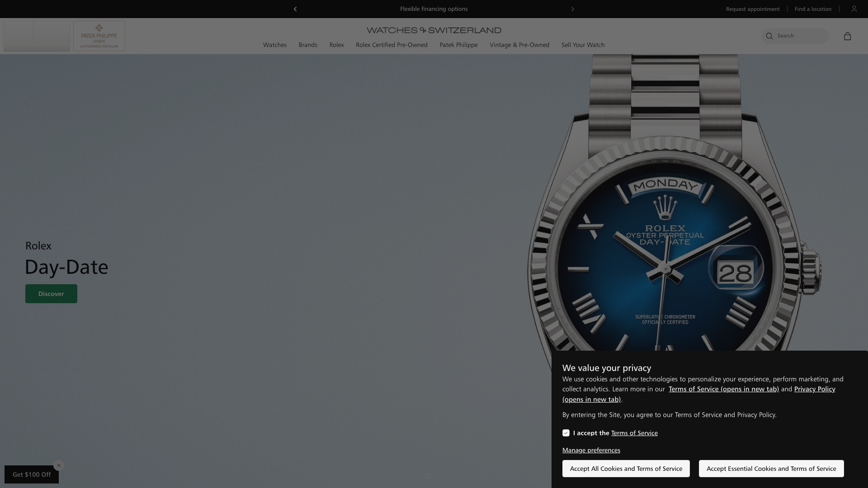Image resolution: width=868 pixels, height=488 pixels.
Task: Accept All Cookies and Terms of Service
Action: click(x=626, y=469)
